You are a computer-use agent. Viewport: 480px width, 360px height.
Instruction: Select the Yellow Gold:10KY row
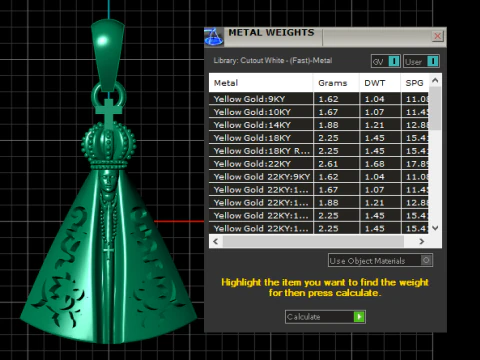click(x=319, y=112)
